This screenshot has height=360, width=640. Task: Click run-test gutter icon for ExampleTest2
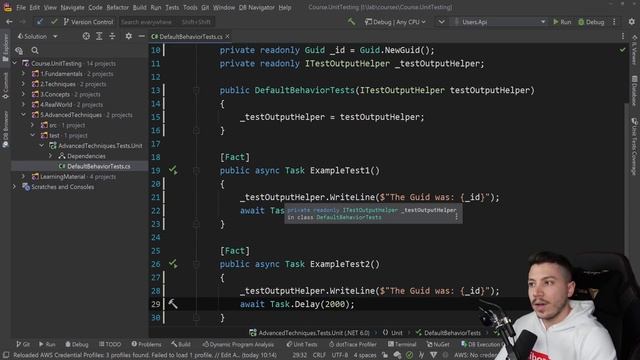coord(173,264)
